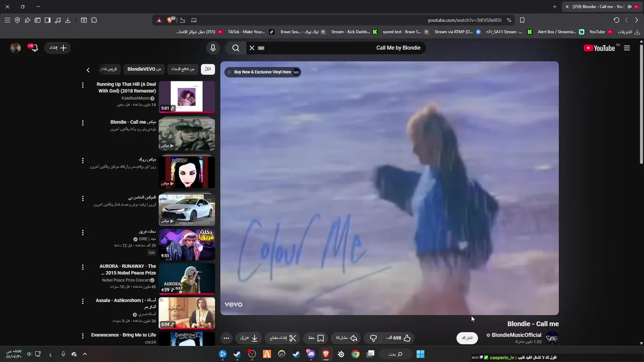Open options for Blondie - Call me mix
Viewport: 644px width, 362px height.
pos(83,123)
